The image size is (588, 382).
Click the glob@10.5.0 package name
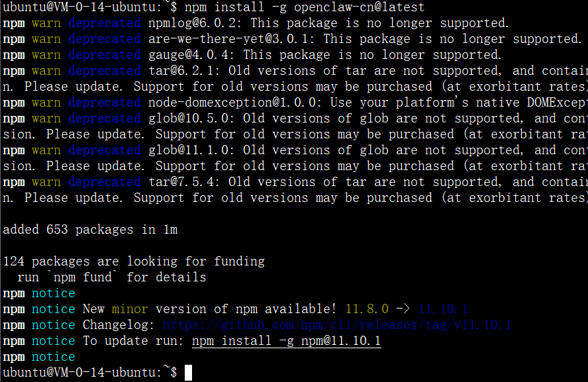coord(188,119)
